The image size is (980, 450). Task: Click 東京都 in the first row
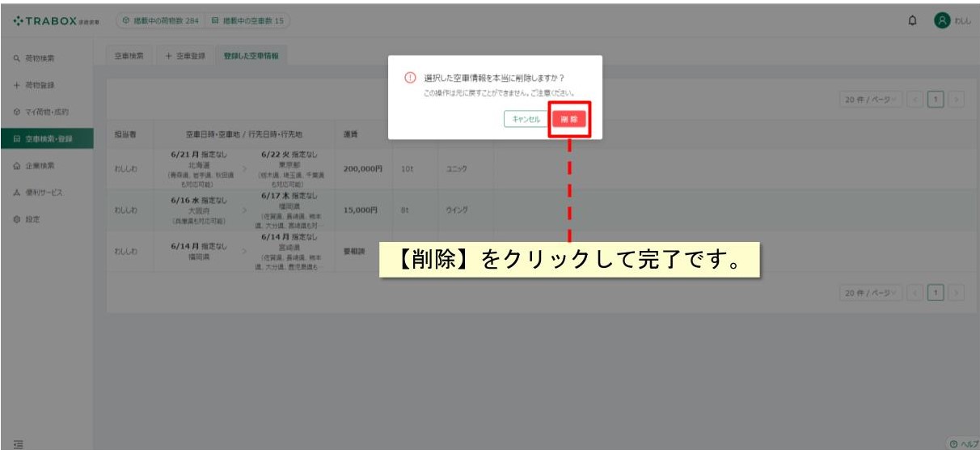pos(291,164)
